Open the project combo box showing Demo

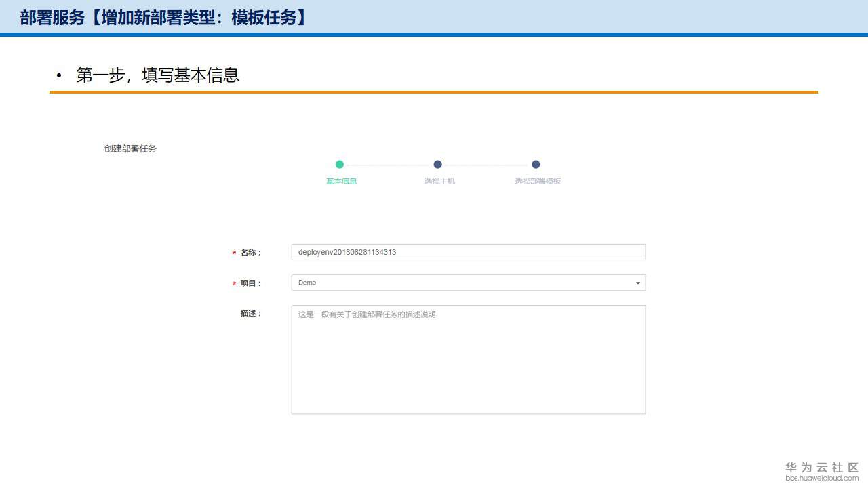[x=468, y=283]
